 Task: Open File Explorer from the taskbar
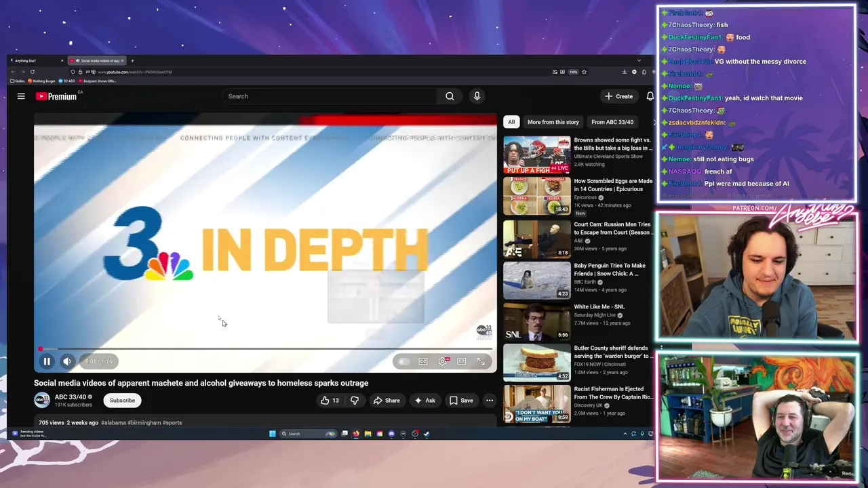click(x=368, y=434)
